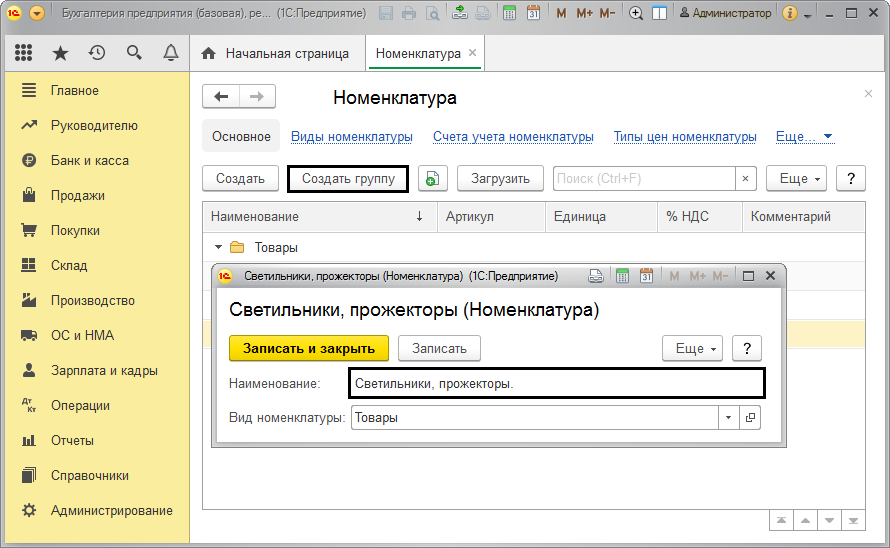Click Создать button
Screen dimensions: 890x548
pyautogui.click(x=240, y=179)
